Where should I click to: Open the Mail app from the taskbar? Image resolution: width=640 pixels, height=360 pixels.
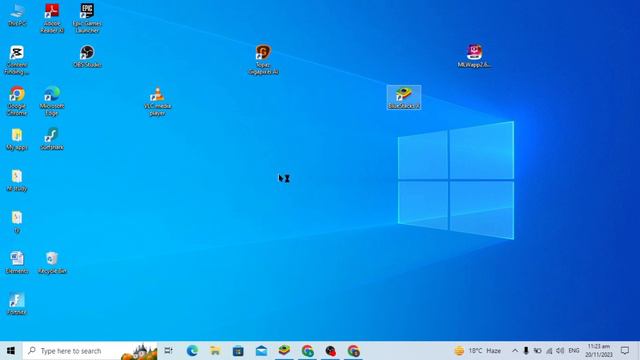pos(261,351)
